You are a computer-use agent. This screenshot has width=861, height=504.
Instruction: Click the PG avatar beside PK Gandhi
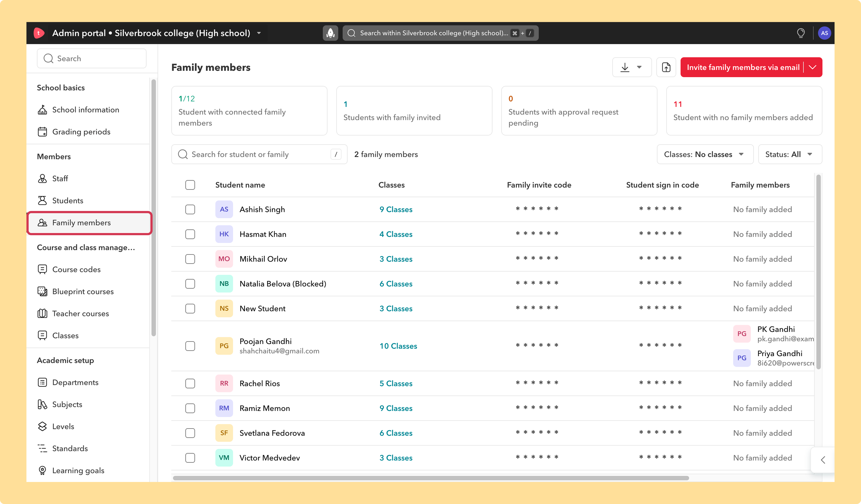(742, 334)
